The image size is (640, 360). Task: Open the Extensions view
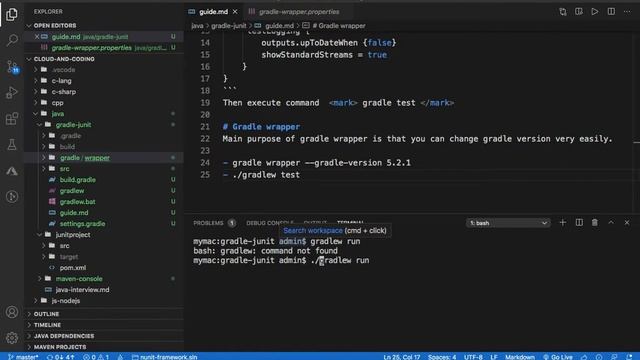12,119
